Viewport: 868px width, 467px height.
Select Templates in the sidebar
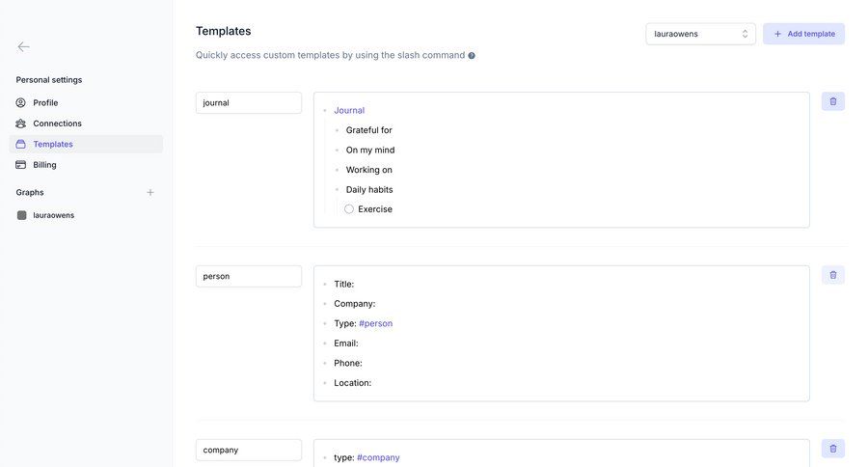(x=86, y=144)
